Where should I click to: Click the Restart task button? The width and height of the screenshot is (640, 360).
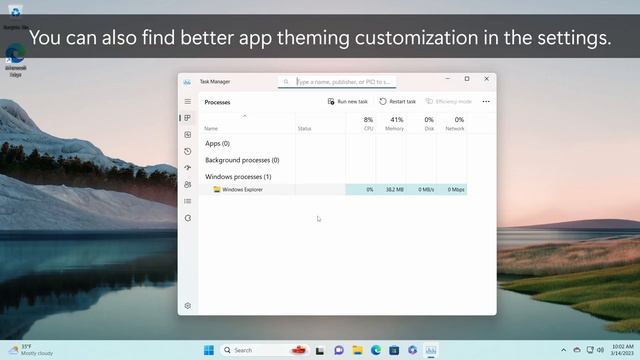(x=398, y=101)
